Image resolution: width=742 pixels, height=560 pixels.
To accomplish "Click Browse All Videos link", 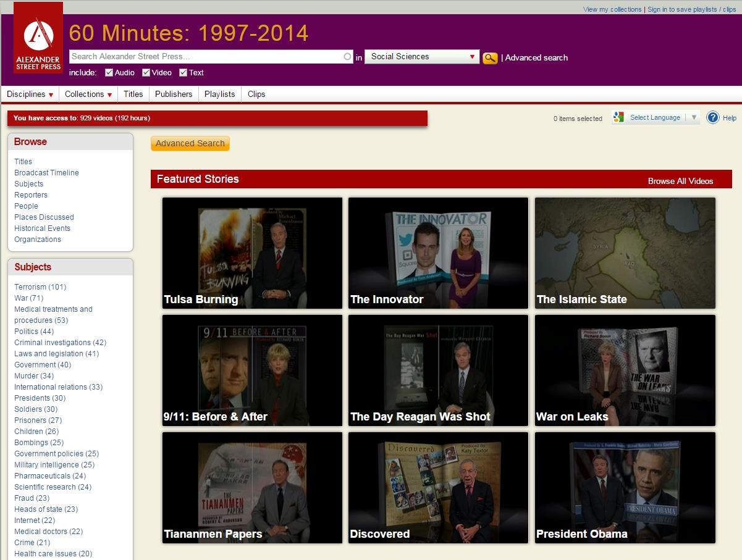I will point(680,181).
